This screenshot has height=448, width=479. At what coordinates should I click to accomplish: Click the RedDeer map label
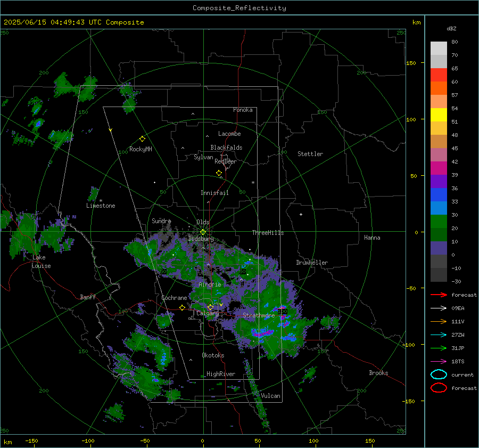point(226,161)
